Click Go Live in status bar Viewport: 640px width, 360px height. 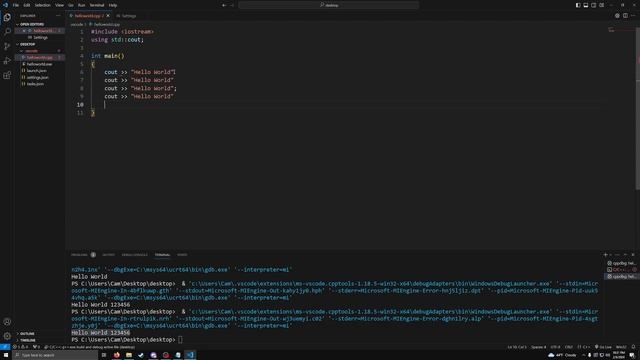(603, 347)
